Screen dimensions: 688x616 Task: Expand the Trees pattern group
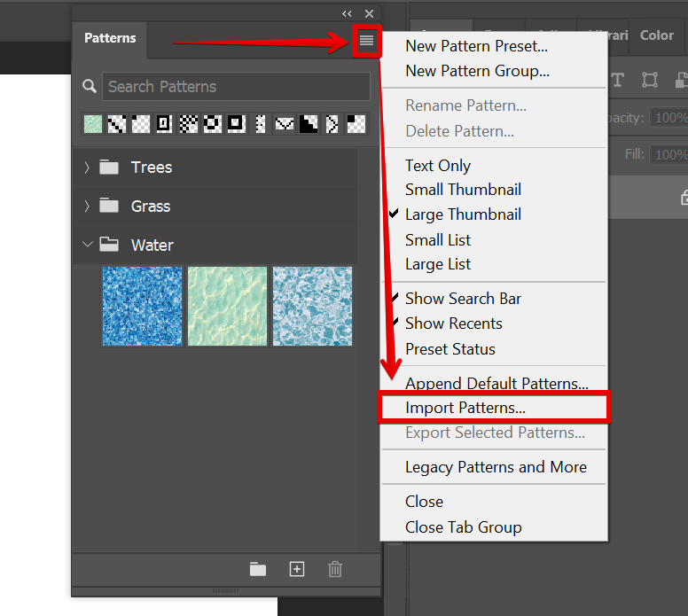87,168
